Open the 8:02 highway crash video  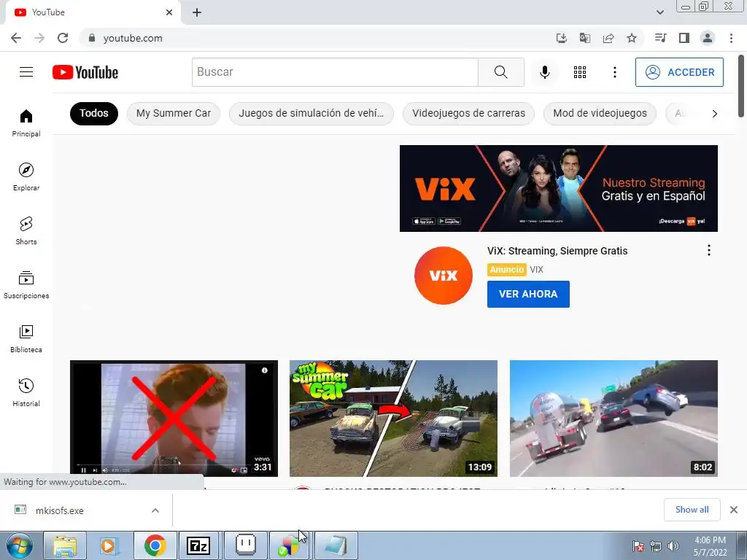tap(614, 418)
